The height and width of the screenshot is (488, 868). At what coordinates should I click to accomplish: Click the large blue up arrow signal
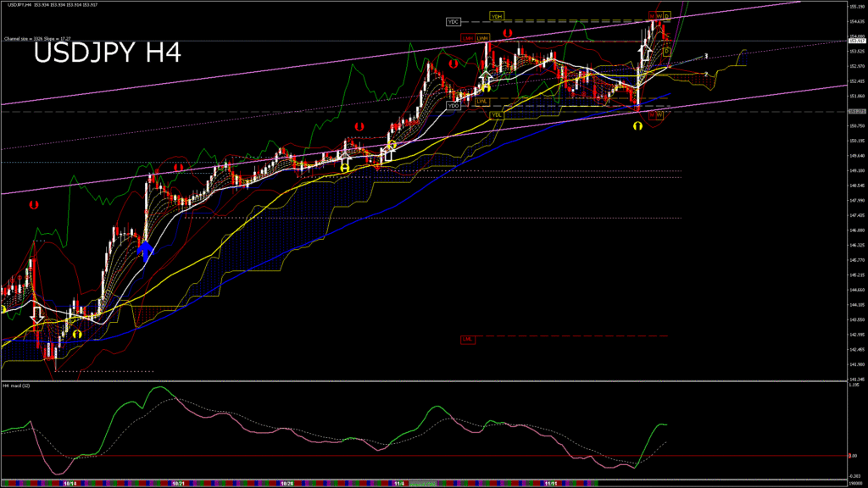pos(145,248)
